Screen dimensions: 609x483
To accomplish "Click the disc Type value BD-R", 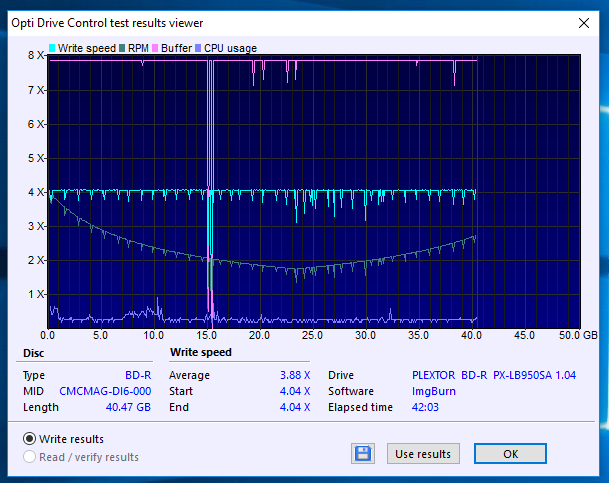I will [138, 375].
